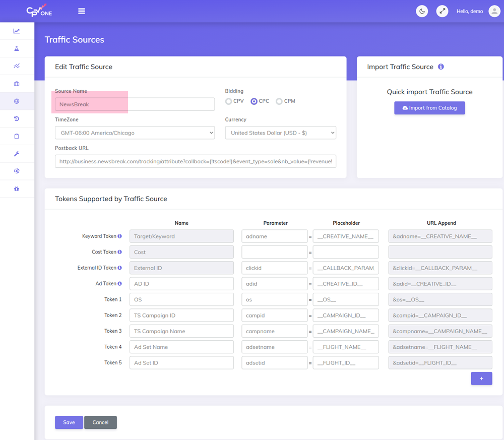
Task: Click the info icon beside Import Traffic Source
Action: (441, 67)
